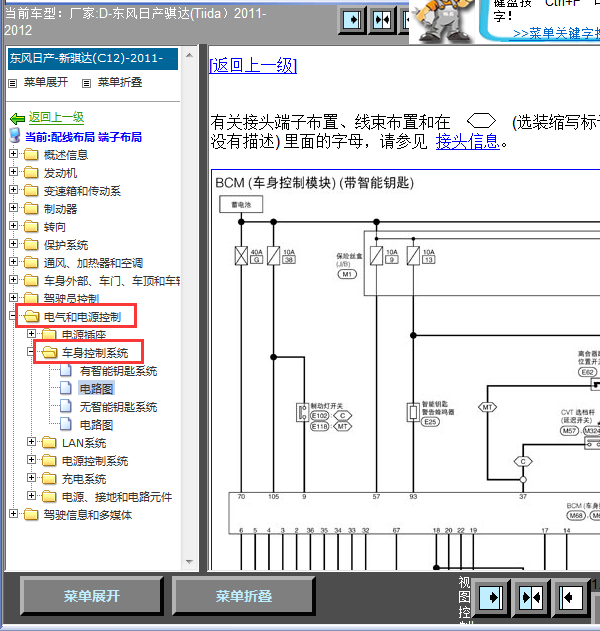The height and width of the screenshot is (631, 600).
Task: Click the LAN系统 folder icon
Action: [x=49, y=443]
